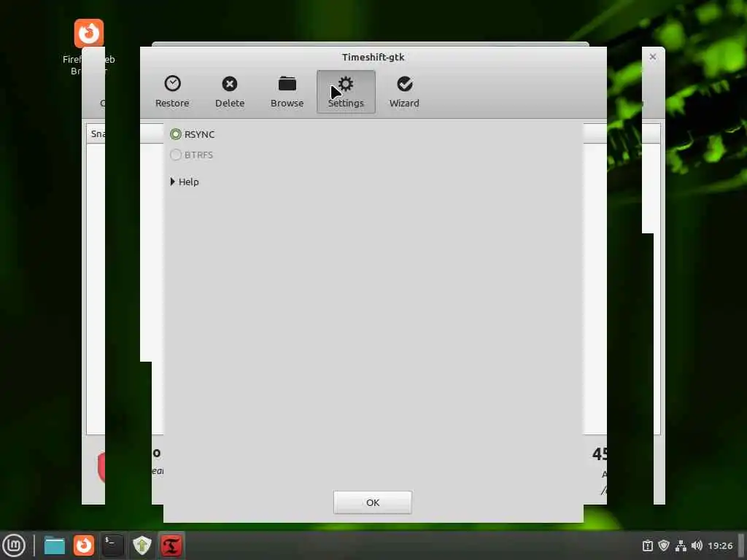Select the BTRFS snapshot type
Viewport: 747px width, 560px height.
point(192,155)
